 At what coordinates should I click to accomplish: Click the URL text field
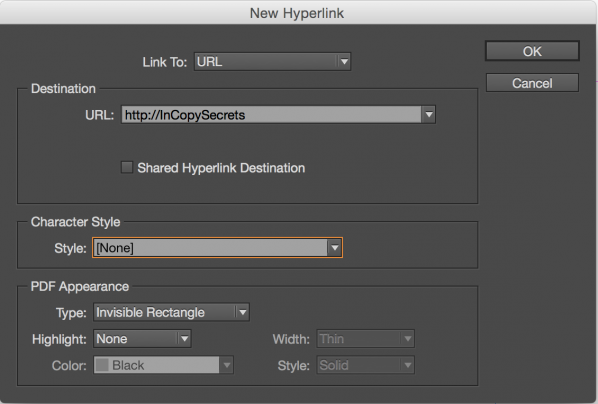272,115
